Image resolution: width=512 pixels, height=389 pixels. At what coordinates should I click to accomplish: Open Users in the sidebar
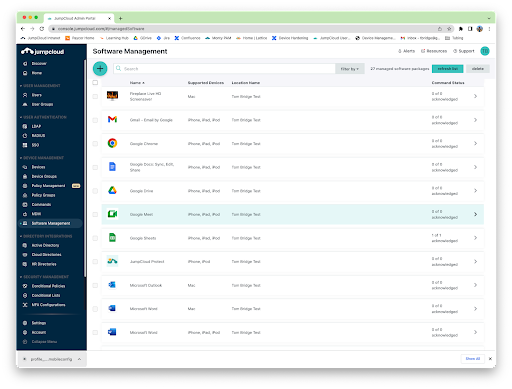(37, 95)
